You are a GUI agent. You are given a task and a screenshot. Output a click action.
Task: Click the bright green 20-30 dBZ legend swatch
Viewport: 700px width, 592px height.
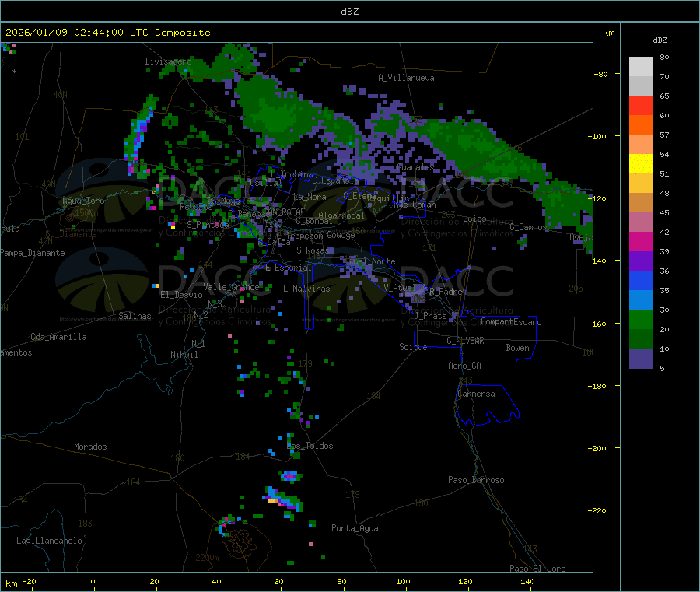coord(641,320)
